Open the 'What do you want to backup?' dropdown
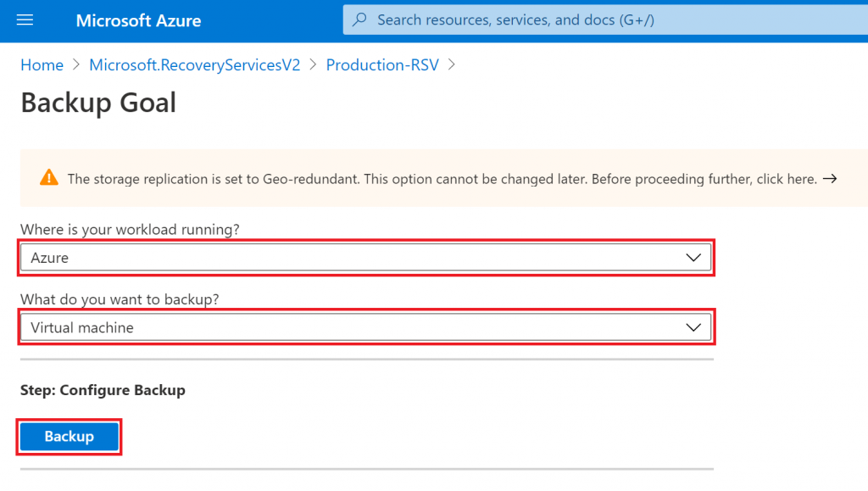The image size is (868, 491). click(x=364, y=326)
